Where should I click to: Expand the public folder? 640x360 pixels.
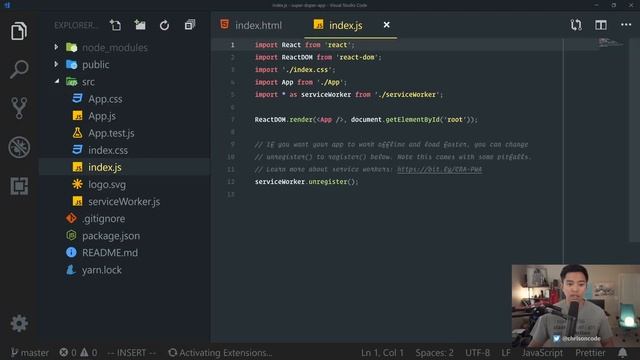coord(56,64)
